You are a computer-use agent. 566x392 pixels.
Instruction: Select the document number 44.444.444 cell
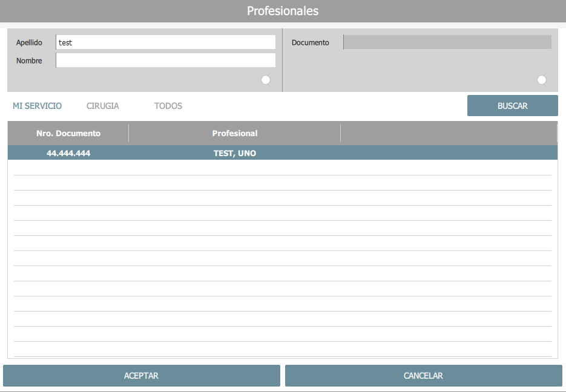tap(68, 153)
